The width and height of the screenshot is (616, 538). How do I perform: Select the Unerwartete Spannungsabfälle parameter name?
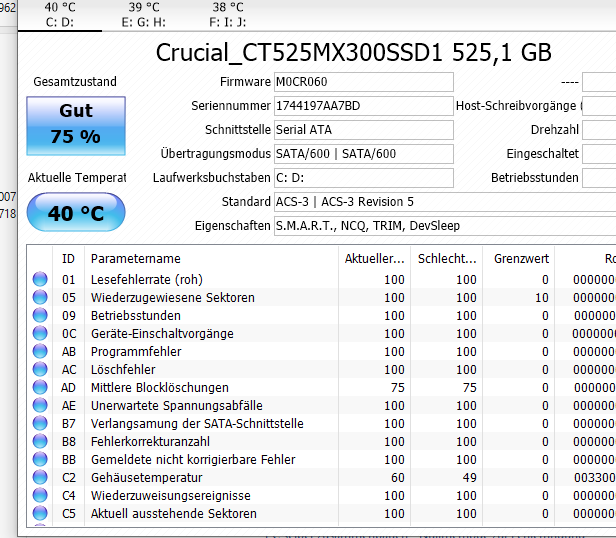177,406
